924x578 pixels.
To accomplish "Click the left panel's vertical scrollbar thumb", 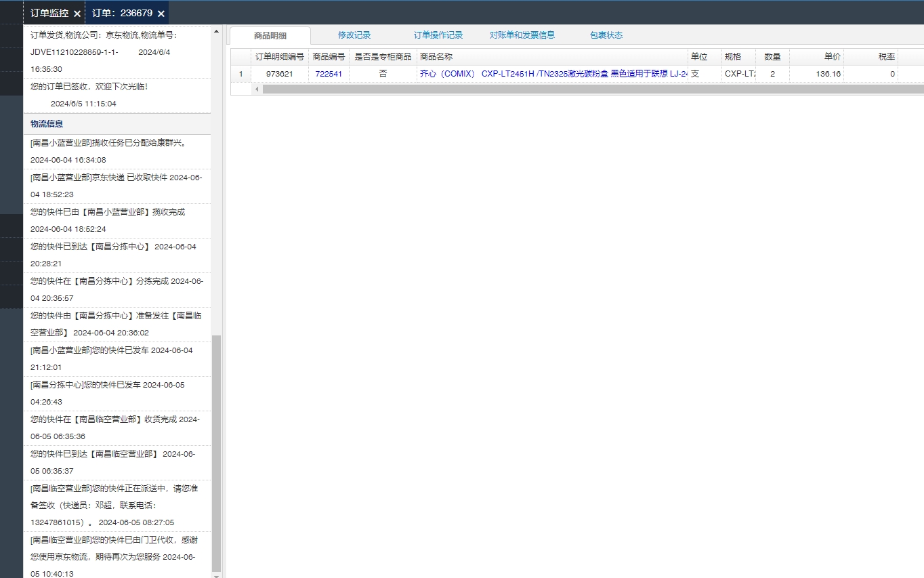I will (x=217, y=453).
